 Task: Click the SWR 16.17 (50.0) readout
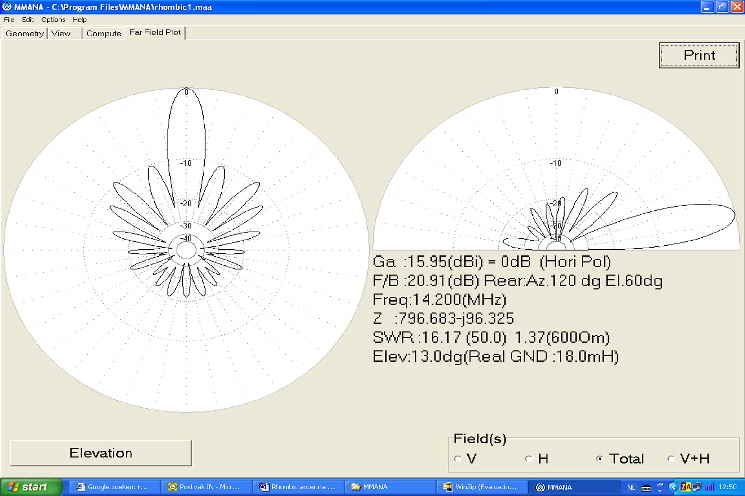click(491, 338)
